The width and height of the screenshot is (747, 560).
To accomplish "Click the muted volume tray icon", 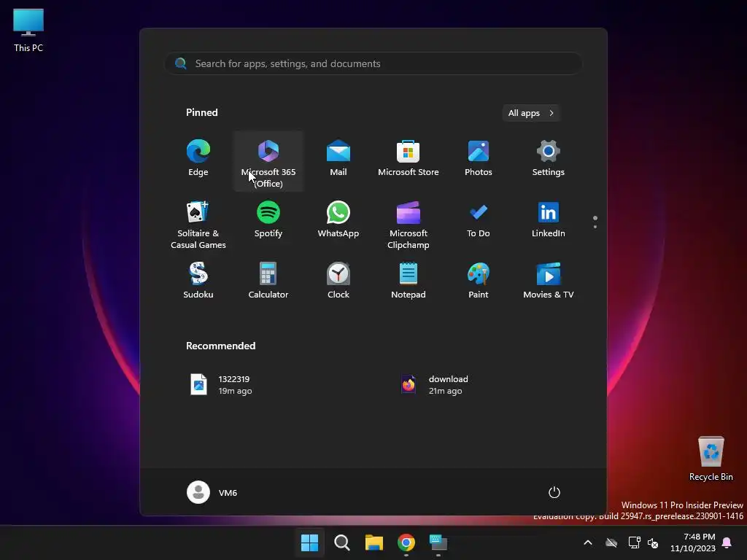I will coord(653,542).
